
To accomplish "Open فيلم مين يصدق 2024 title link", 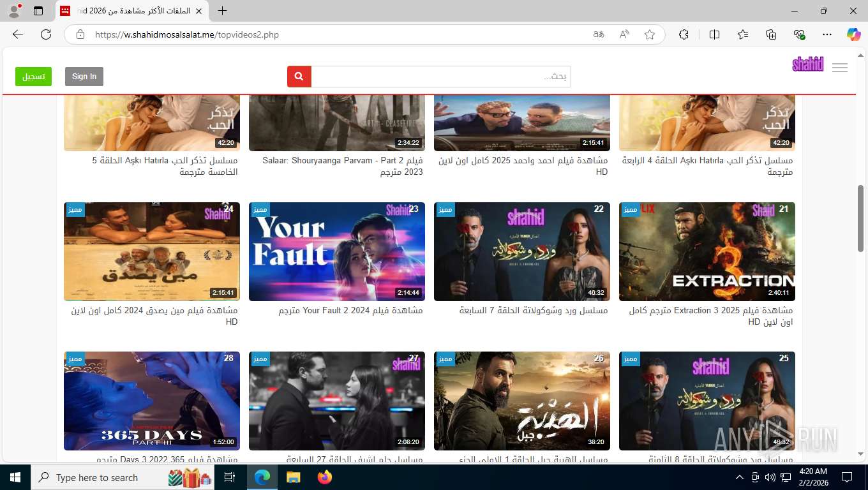I will click(x=154, y=316).
